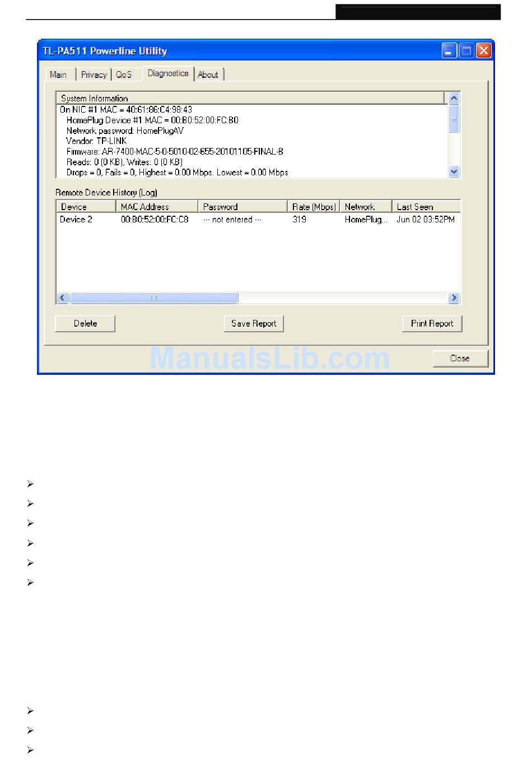The width and height of the screenshot is (532, 777).
Task: Sort by the Network column header
Action: pos(366,207)
